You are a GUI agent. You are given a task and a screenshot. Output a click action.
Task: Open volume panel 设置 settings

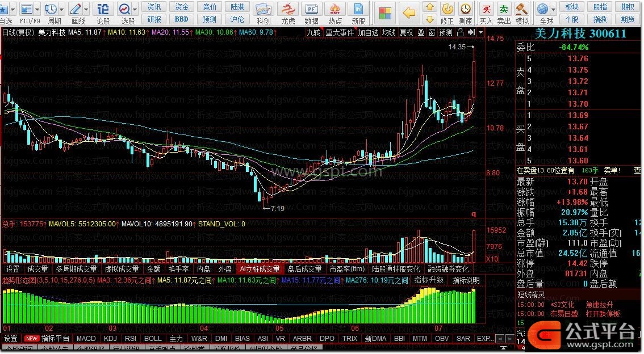click(12, 269)
